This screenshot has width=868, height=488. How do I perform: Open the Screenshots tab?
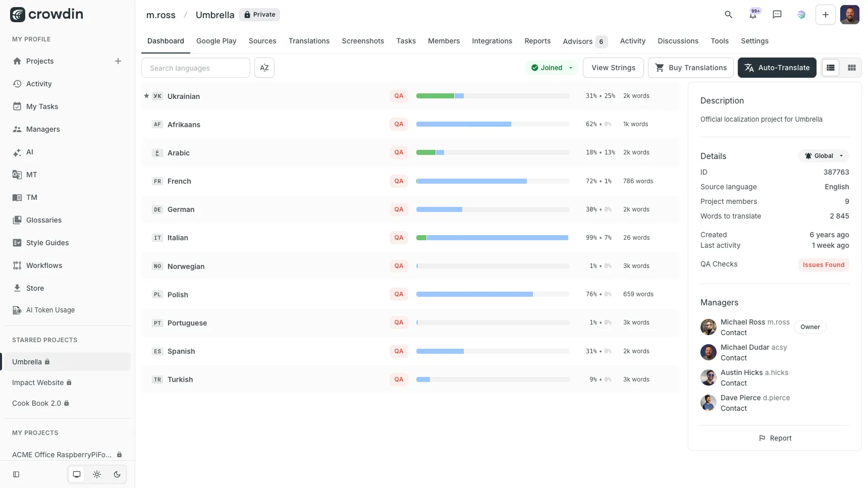tap(363, 41)
